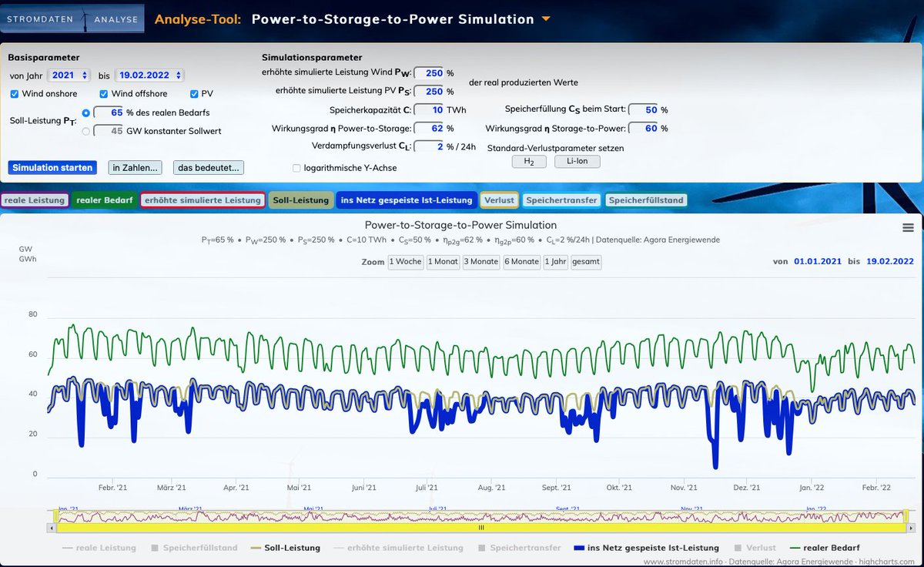This screenshot has height=567, width=924.
Task: Edit Speicherfüllung beim Start 50 % field
Action: 643,109
